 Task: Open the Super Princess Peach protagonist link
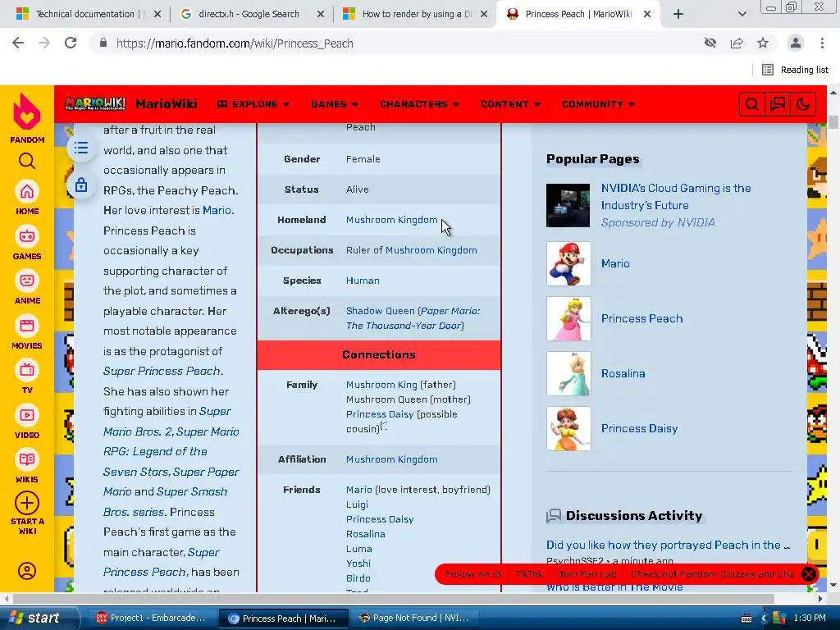pyautogui.click(x=162, y=371)
